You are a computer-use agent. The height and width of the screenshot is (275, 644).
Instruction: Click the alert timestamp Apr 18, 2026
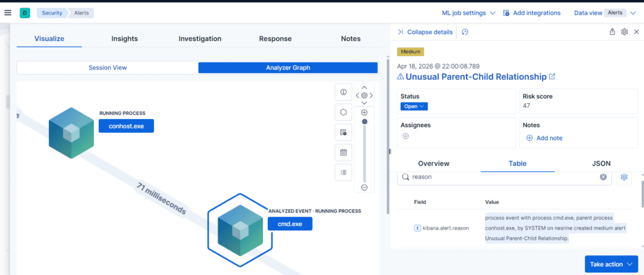438,66
